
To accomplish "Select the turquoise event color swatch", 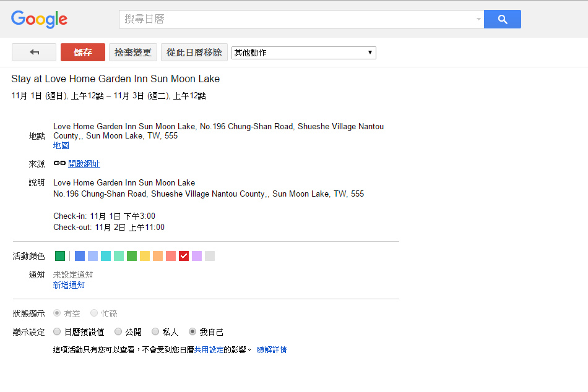I will 106,256.
